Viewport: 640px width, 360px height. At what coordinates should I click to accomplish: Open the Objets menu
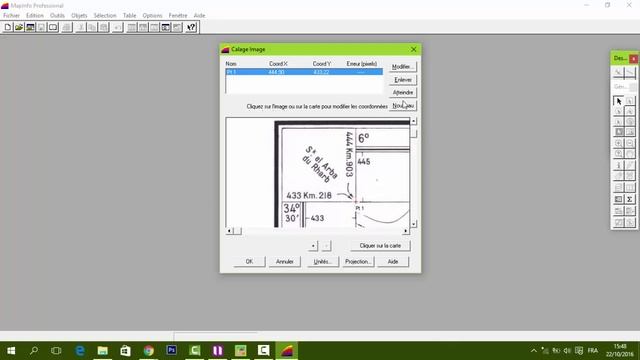pos(79,16)
